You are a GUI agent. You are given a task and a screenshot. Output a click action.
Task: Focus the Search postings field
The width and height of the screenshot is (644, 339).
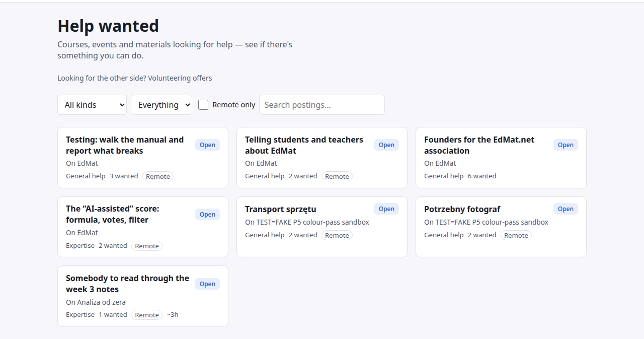pos(322,105)
